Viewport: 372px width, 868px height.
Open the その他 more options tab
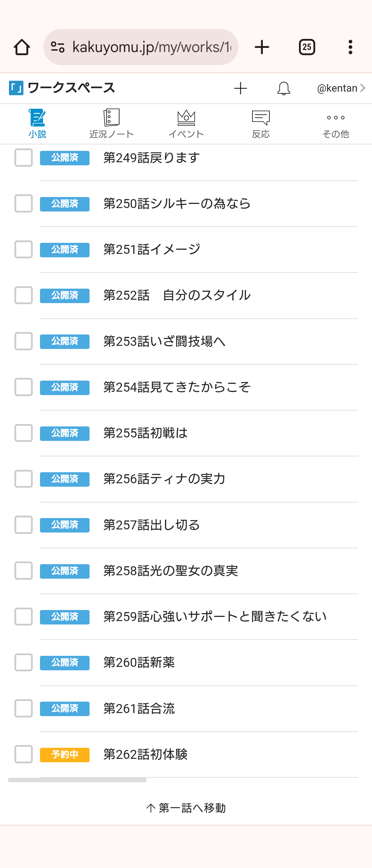pos(335,124)
